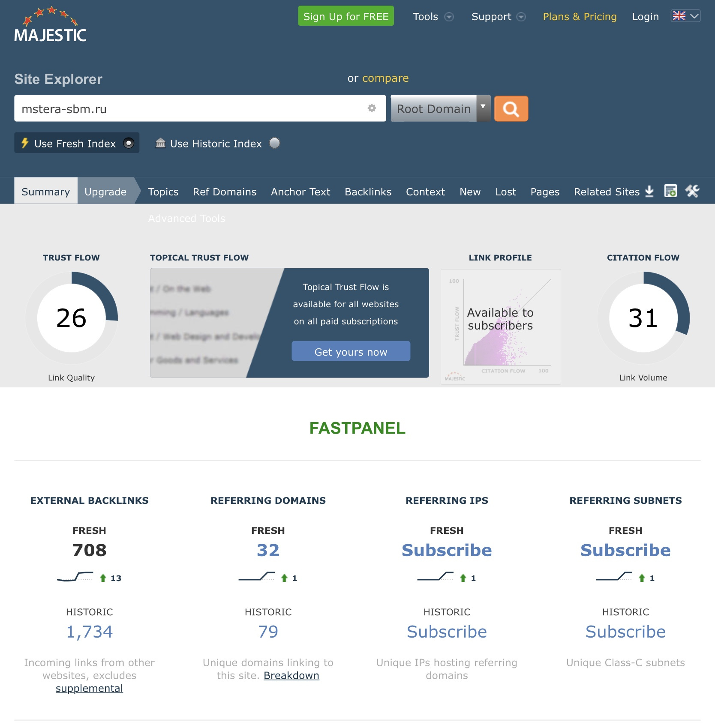The width and height of the screenshot is (715, 728).
Task: Click the domain search input field
Action: [x=200, y=108]
